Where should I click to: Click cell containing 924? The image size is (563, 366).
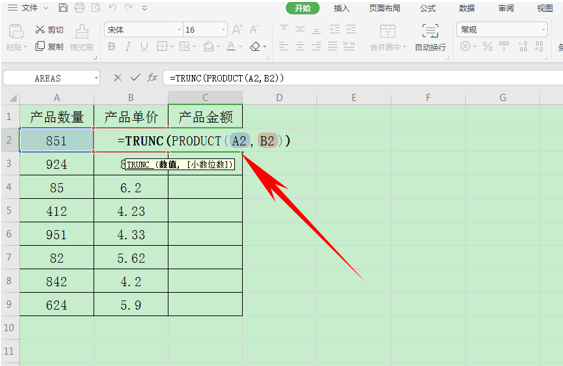56,164
